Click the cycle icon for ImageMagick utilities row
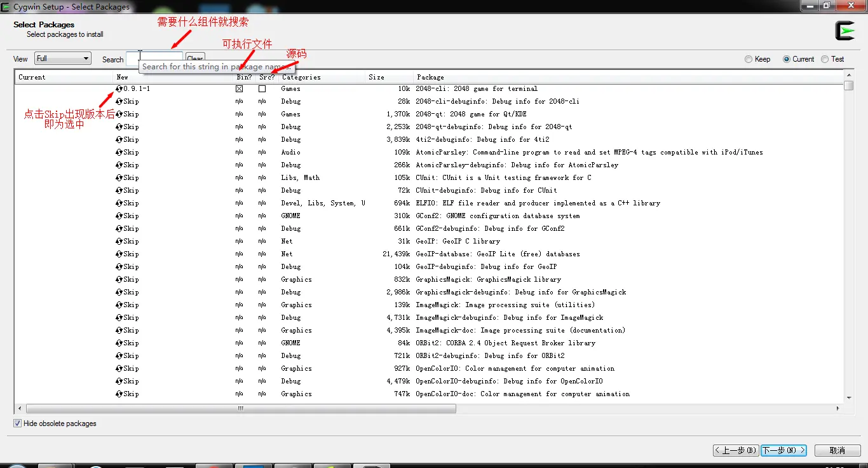The width and height of the screenshot is (868, 468). (x=119, y=305)
